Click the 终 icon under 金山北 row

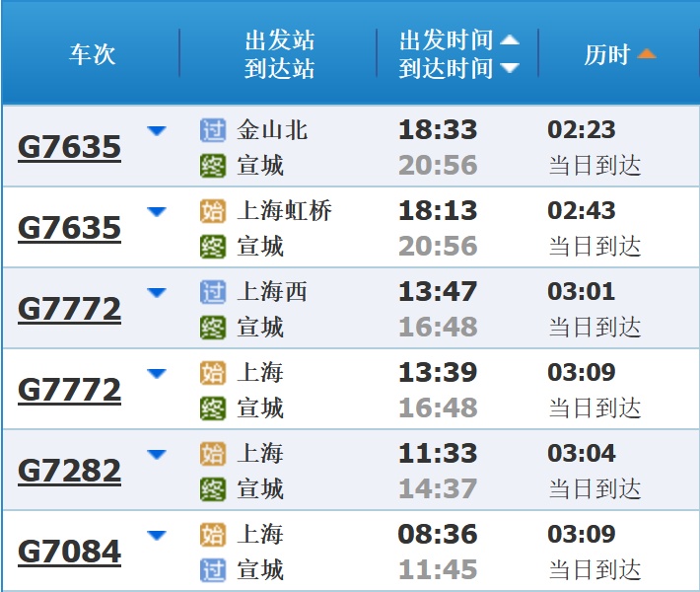click(212, 165)
